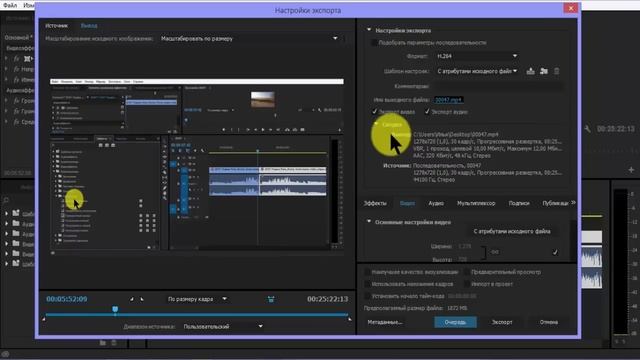Click the set in point icon

click(131, 299)
